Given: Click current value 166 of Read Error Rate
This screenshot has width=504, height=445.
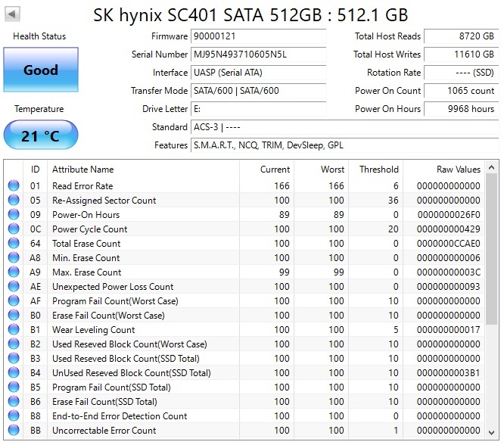Looking at the screenshot, I should pos(282,186).
